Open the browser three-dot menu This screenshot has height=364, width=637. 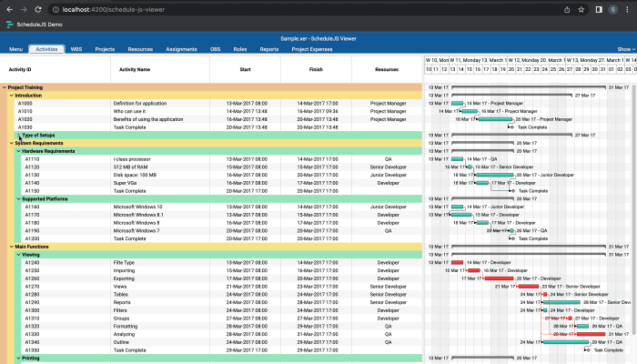click(627, 9)
